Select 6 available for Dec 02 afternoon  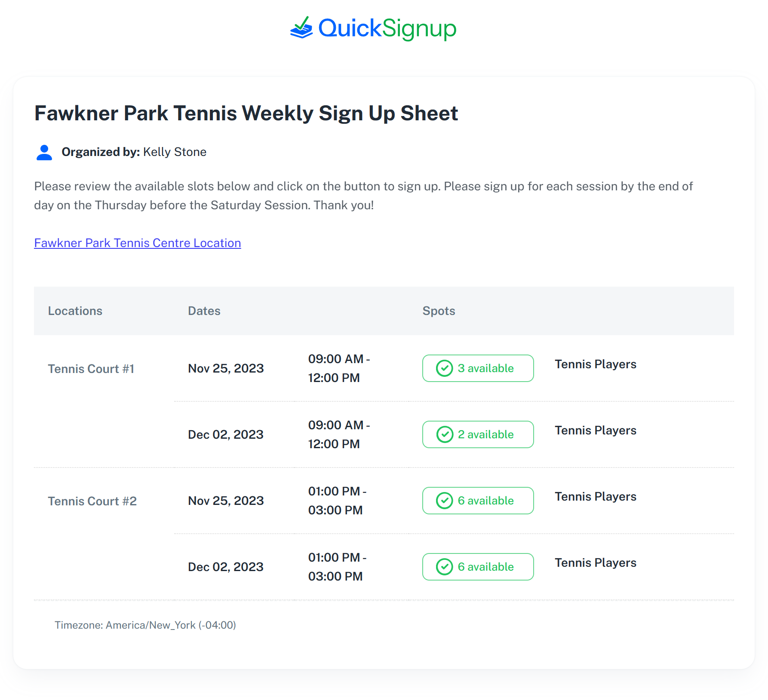click(478, 567)
